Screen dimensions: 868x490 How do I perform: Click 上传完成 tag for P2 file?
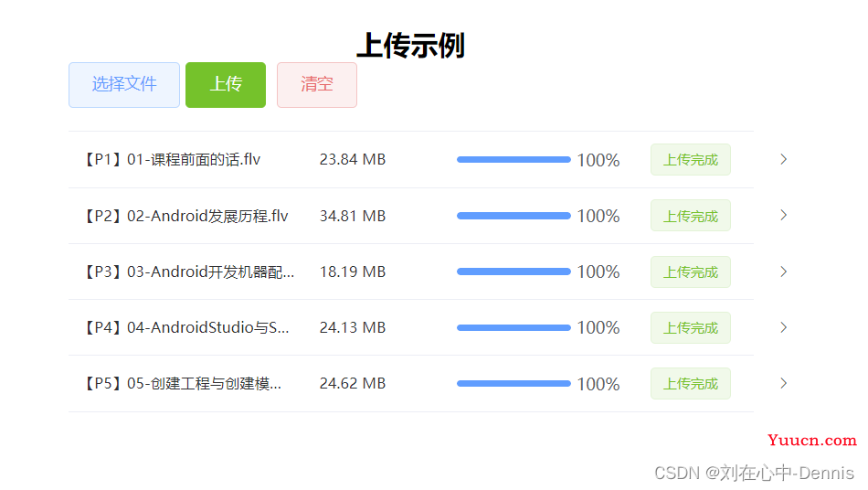coord(691,216)
